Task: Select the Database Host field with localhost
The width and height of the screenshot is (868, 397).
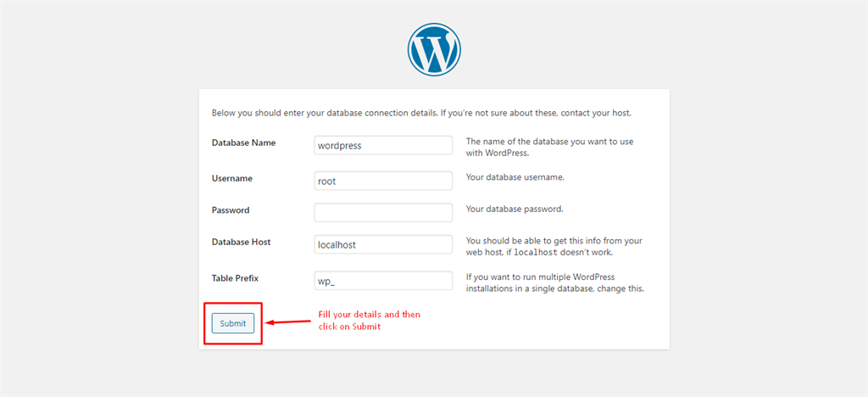Action: [x=383, y=244]
